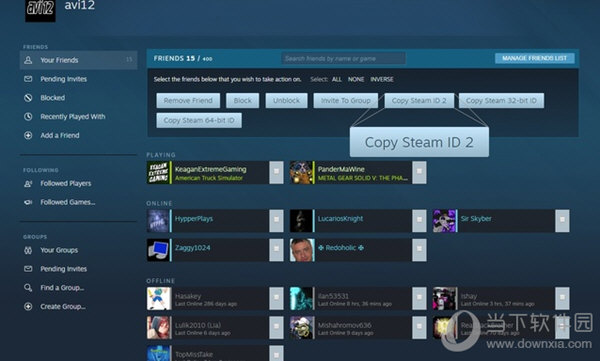The width and height of the screenshot is (600, 361).
Task: Click the avi12 profile avatar
Action: [40, 10]
